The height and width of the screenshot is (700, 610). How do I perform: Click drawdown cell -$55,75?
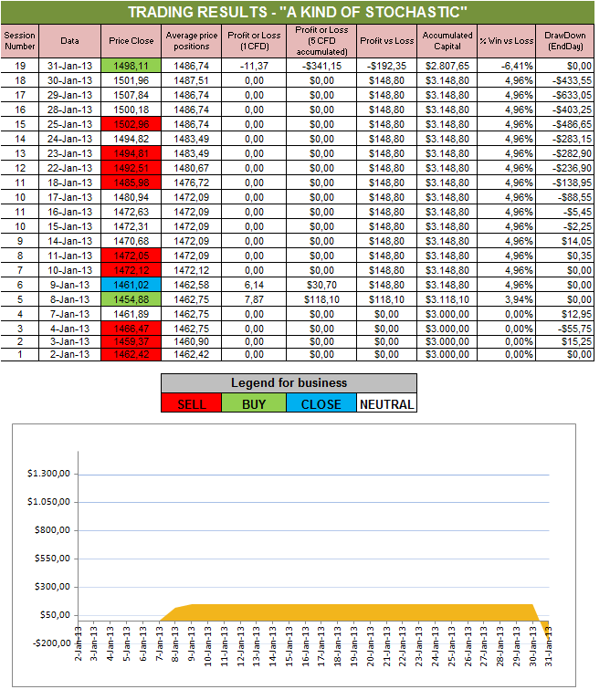(x=565, y=329)
